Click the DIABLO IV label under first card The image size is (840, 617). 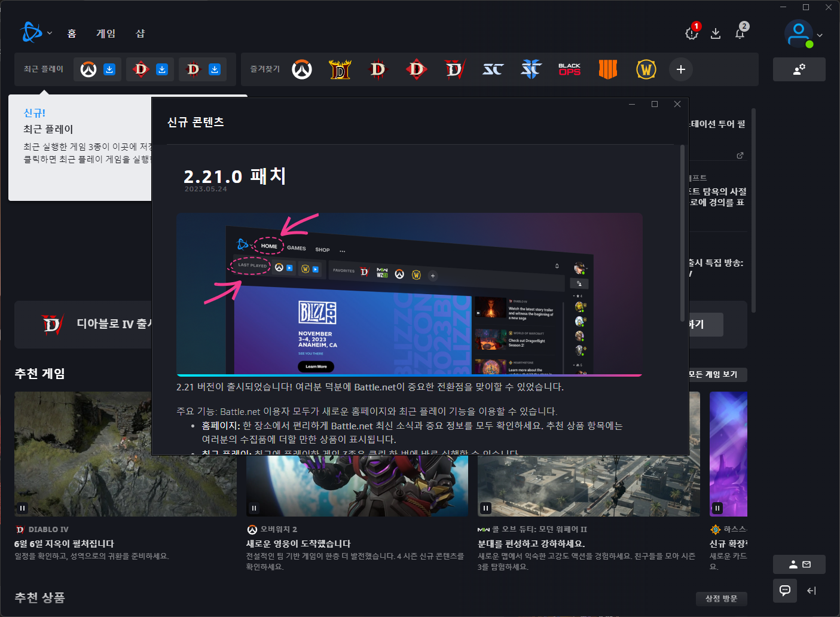(48, 529)
